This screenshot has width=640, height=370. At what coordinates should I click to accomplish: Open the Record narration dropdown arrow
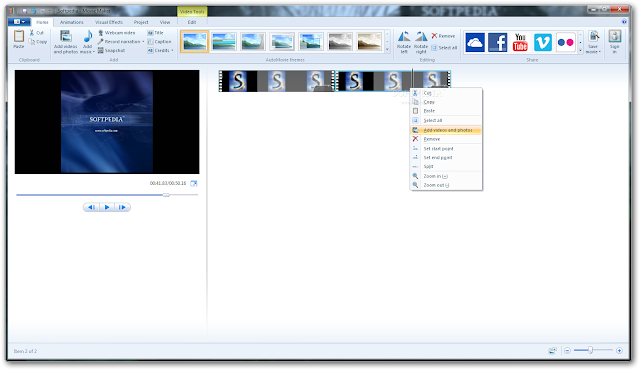coord(143,42)
